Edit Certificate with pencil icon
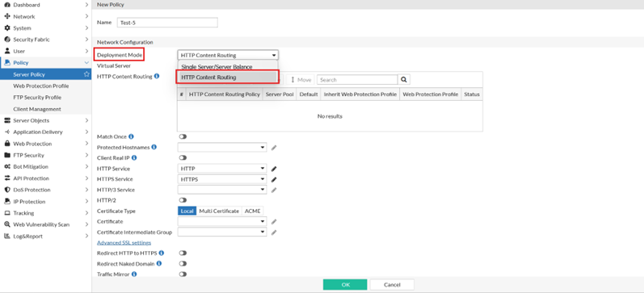644x293 pixels. [274, 222]
